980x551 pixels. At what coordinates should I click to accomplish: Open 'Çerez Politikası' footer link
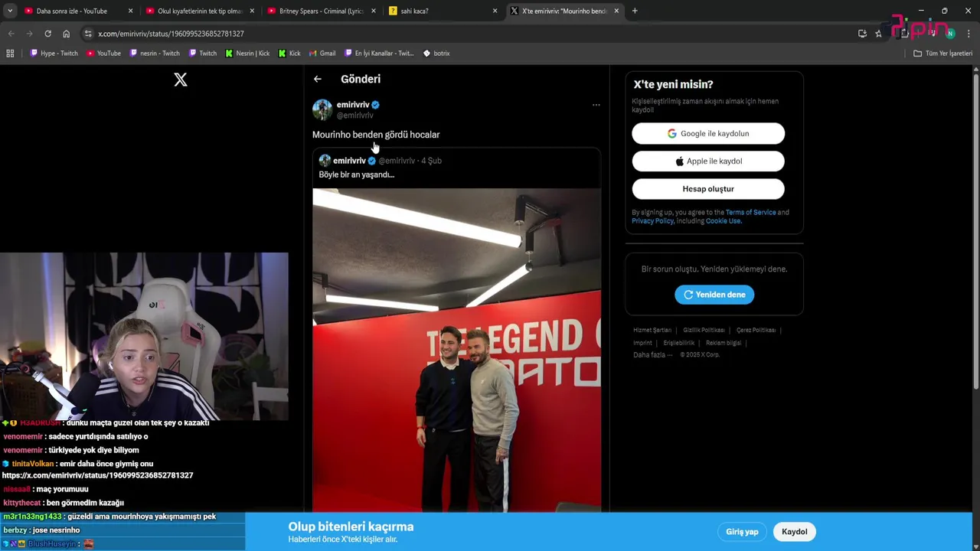tap(756, 330)
